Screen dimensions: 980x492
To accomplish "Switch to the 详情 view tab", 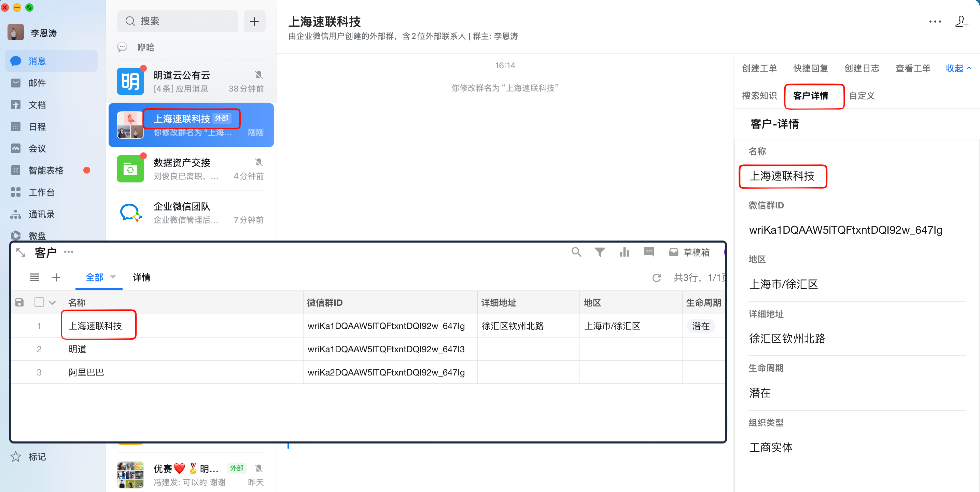I will pos(141,277).
